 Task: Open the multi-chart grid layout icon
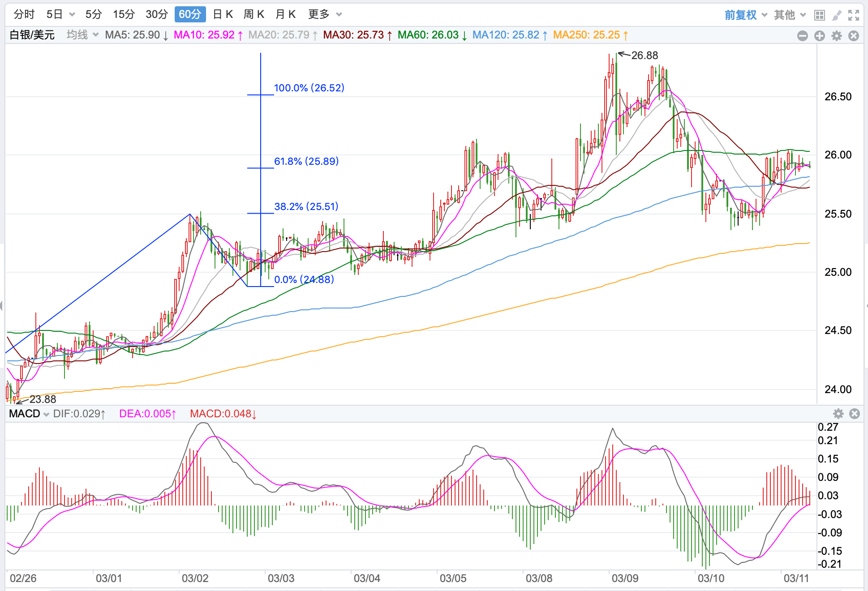coord(819,15)
